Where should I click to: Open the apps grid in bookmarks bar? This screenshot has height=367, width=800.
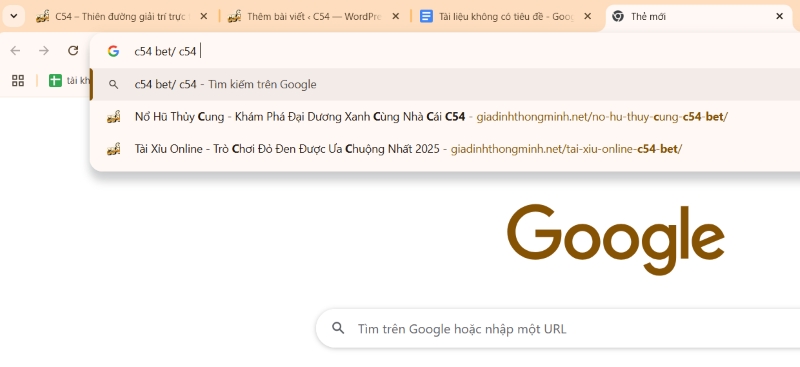18,80
